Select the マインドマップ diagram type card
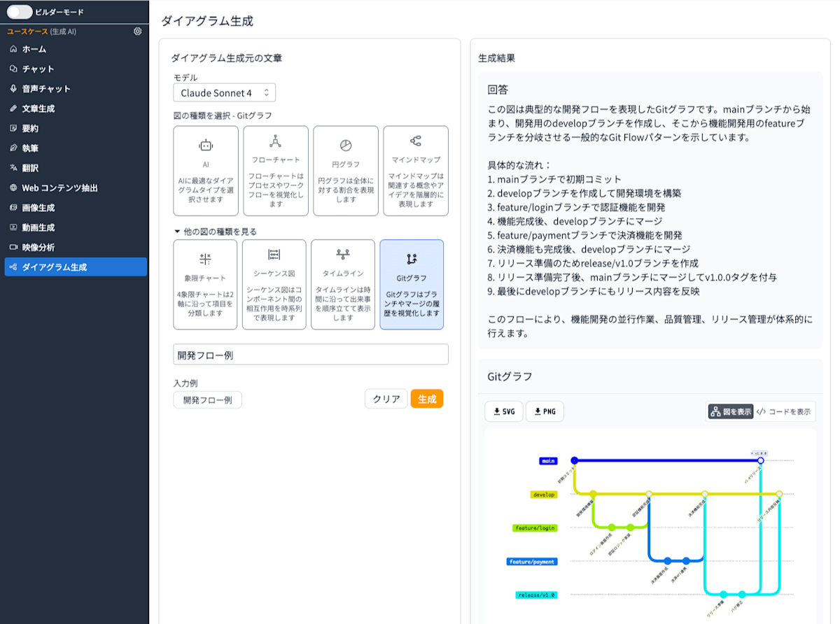 click(x=416, y=171)
